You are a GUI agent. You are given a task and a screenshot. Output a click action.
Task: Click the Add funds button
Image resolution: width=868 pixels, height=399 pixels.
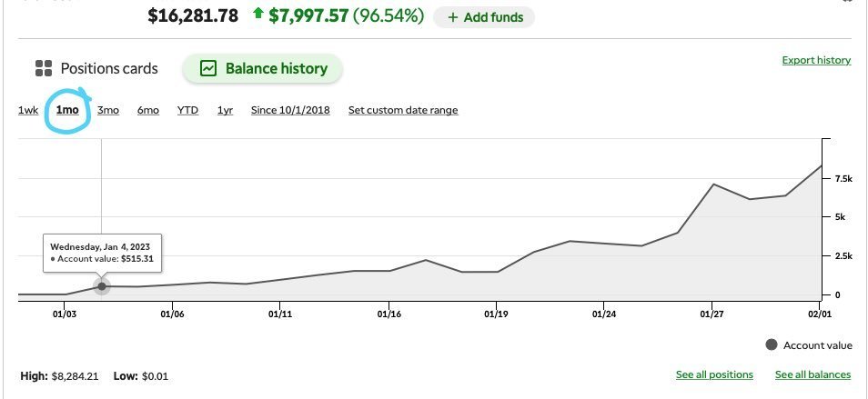[x=484, y=17]
